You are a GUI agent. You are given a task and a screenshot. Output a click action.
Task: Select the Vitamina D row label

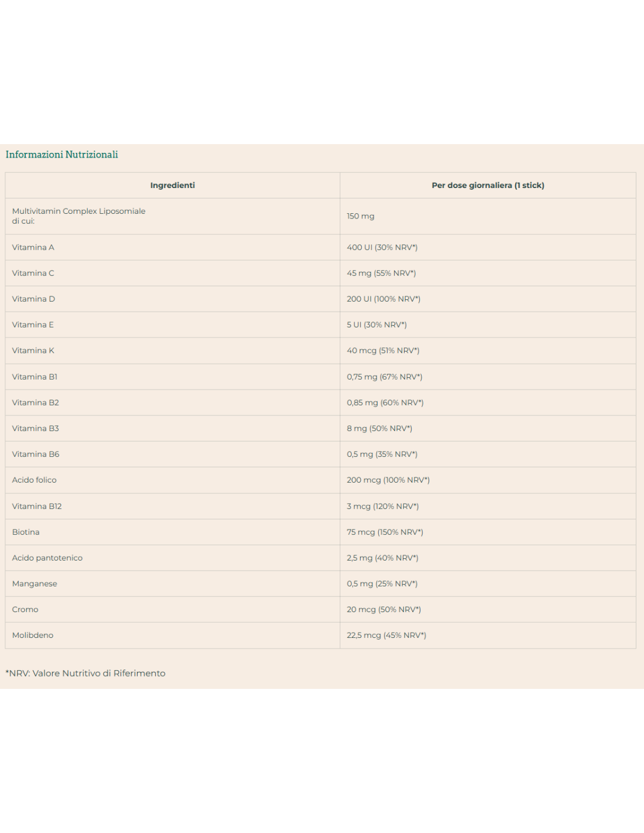pyautogui.click(x=33, y=299)
